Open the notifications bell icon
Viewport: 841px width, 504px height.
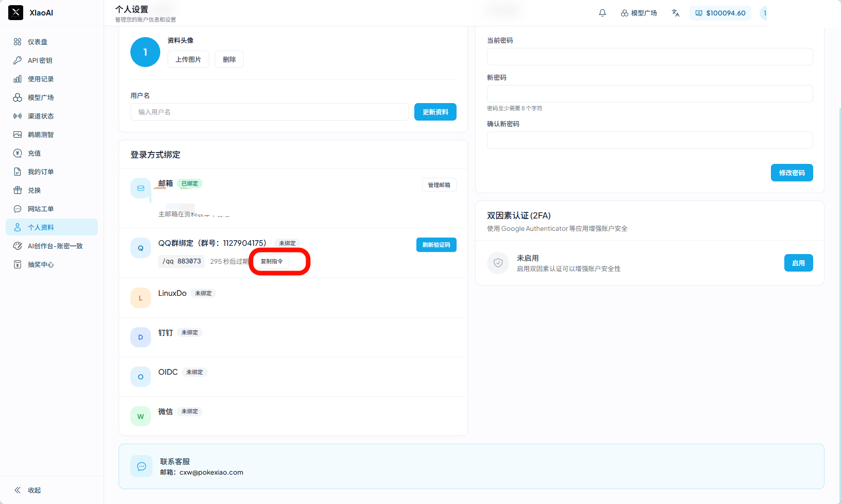(x=602, y=13)
